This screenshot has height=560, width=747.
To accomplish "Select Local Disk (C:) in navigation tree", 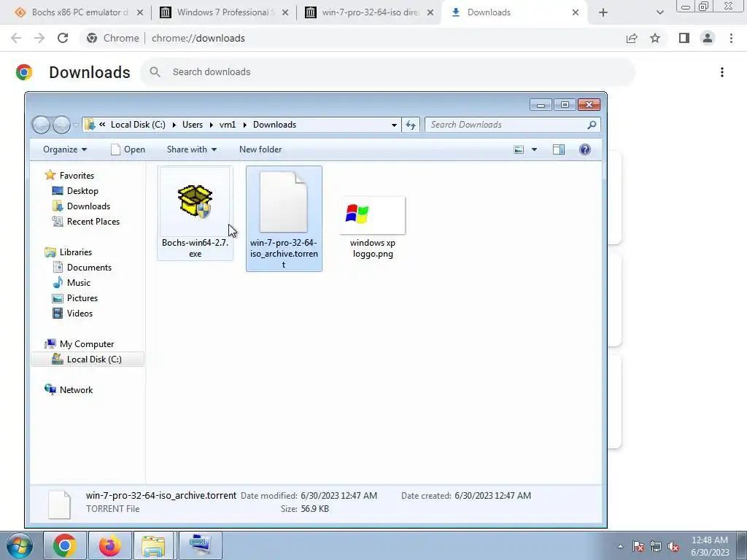I will click(88, 359).
